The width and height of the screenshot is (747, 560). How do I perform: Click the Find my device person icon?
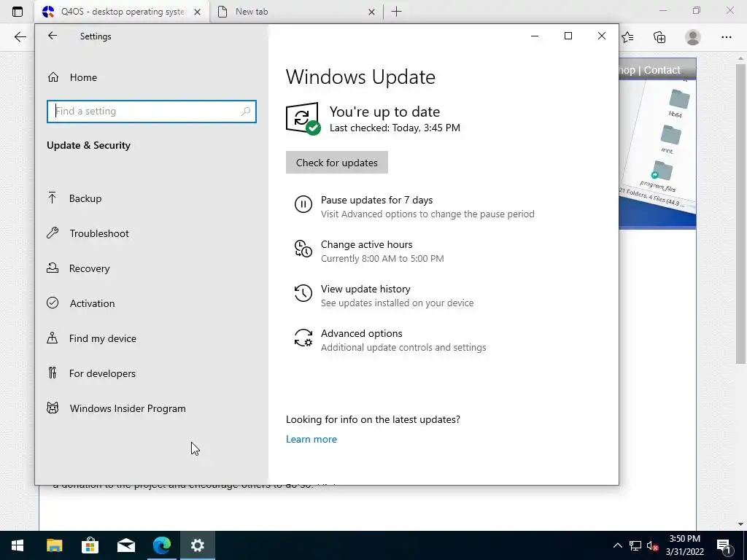52,338
